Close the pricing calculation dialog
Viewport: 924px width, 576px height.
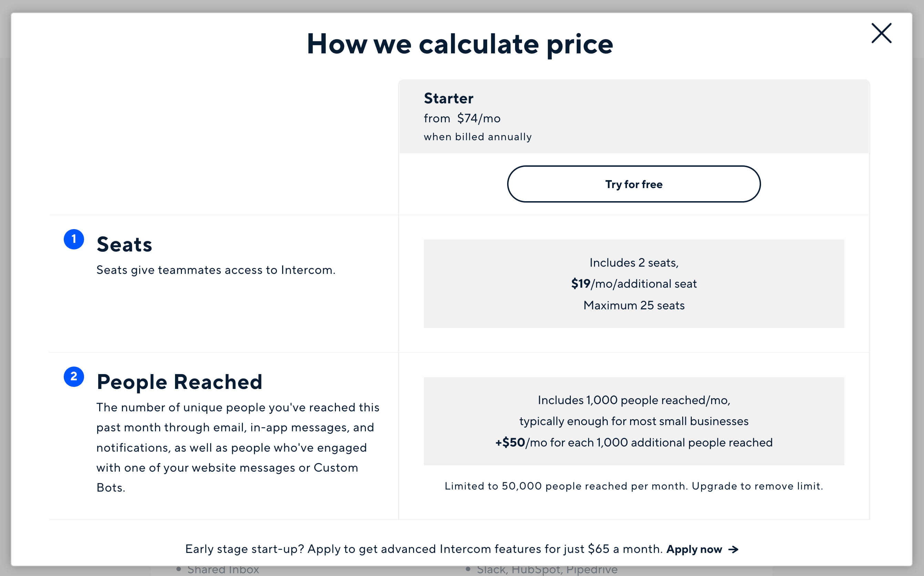tap(881, 33)
